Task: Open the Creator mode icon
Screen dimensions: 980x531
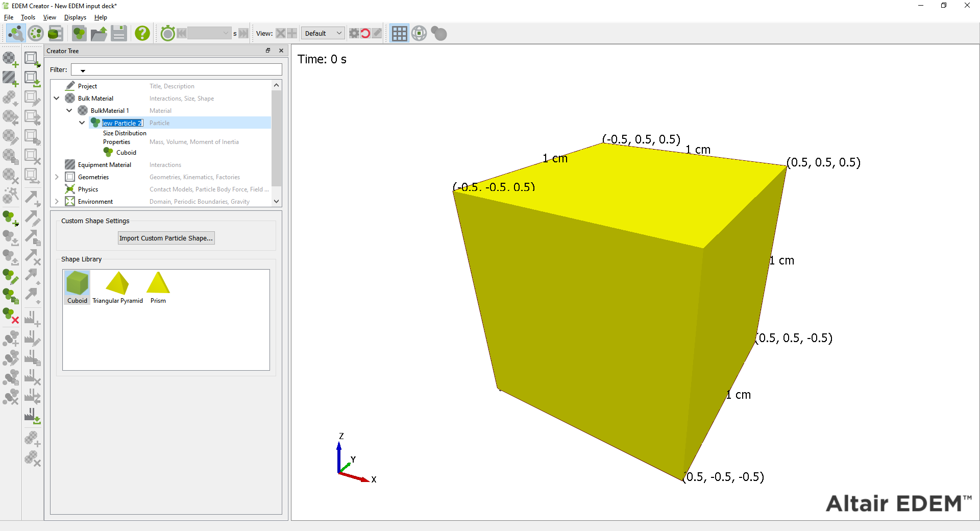Action: [x=15, y=34]
